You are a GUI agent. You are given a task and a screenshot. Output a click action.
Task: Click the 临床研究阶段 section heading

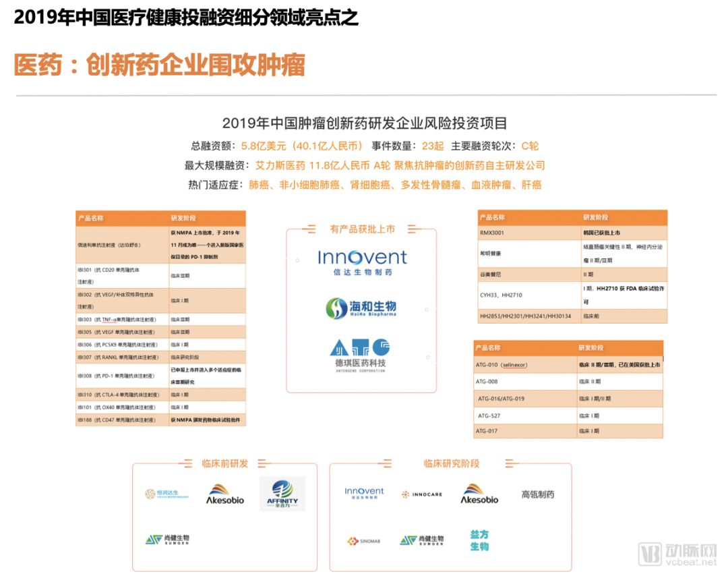(x=451, y=463)
